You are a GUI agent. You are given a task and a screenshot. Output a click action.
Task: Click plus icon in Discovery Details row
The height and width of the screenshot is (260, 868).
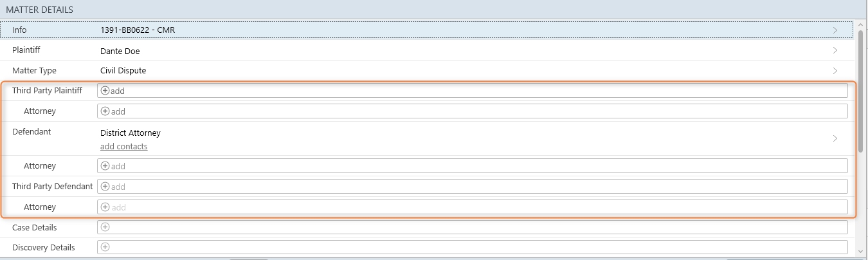pyautogui.click(x=105, y=247)
